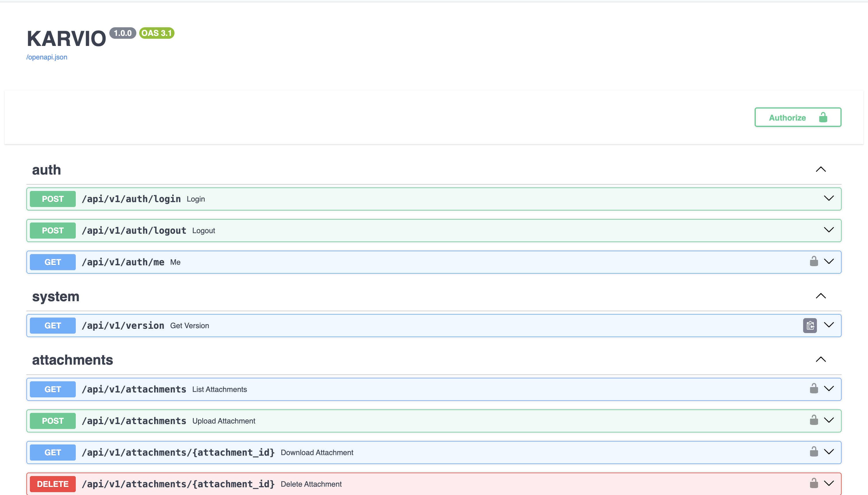The width and height of the screenshot is (868, 495).
Task: Click the /api/v1/auth/logout path text
Action: [x=134, y=231]
